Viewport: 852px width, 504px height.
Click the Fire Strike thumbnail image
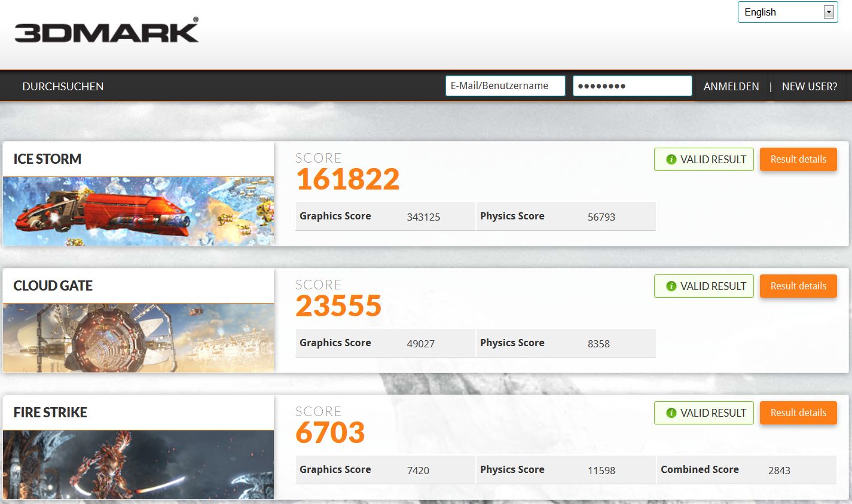pyautogui.click(x=139, y=465)
